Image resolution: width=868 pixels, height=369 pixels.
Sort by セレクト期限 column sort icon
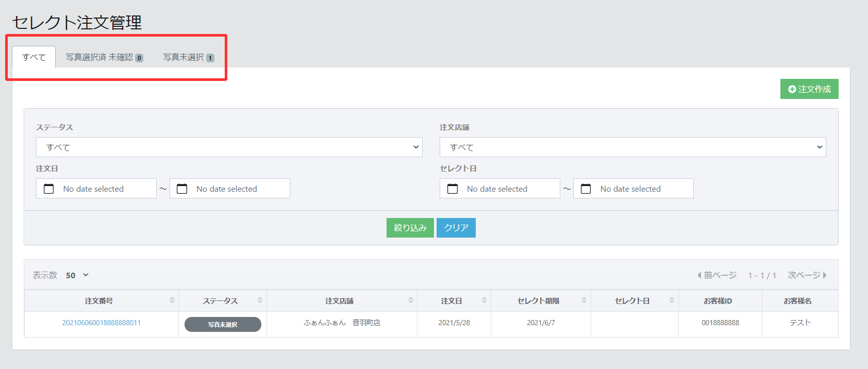point(584,300)
